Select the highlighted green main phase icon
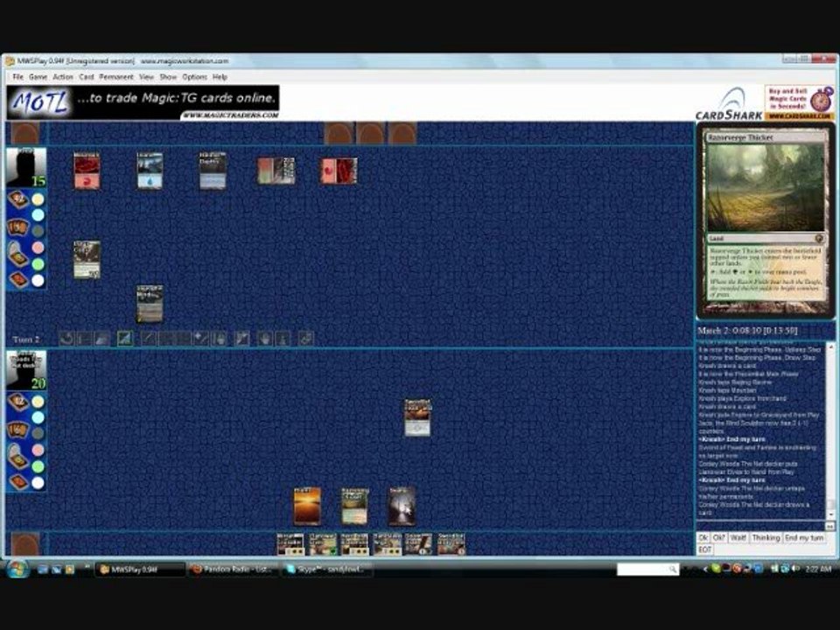 (x=125, y=339)
